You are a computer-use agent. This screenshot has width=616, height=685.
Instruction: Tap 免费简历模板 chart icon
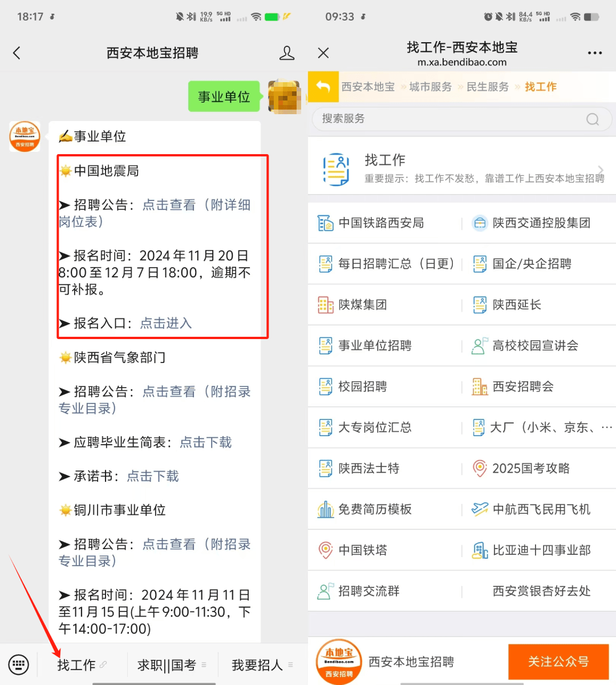pos(325,509)
